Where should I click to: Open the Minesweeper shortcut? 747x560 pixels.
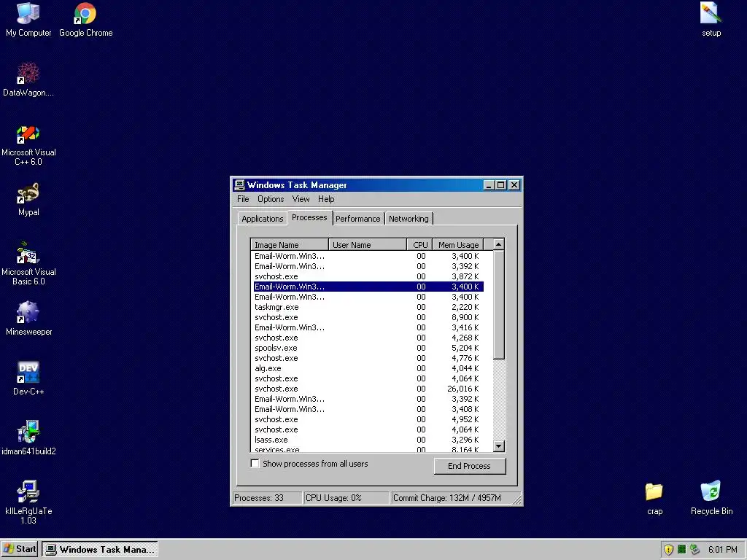[28, 319]
